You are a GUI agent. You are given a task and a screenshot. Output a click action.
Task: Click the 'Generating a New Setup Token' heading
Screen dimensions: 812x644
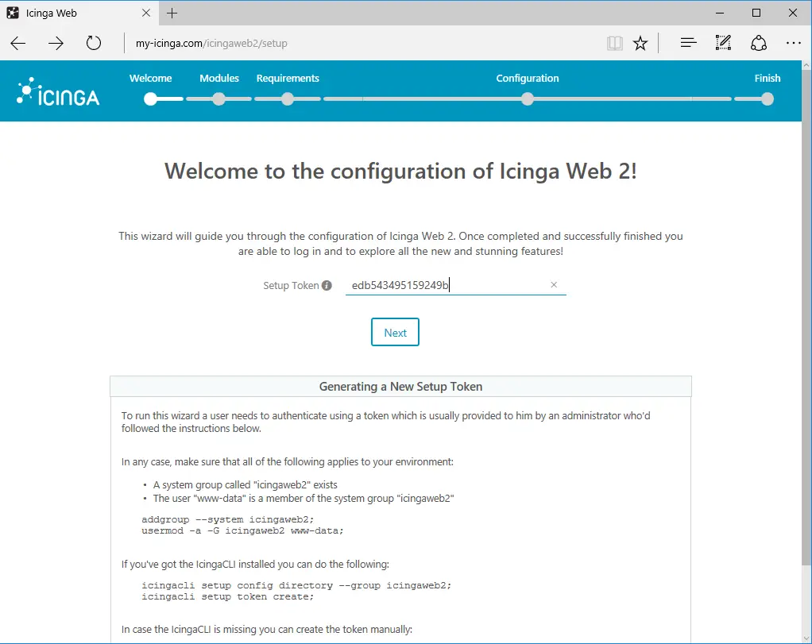coord(400,387)
